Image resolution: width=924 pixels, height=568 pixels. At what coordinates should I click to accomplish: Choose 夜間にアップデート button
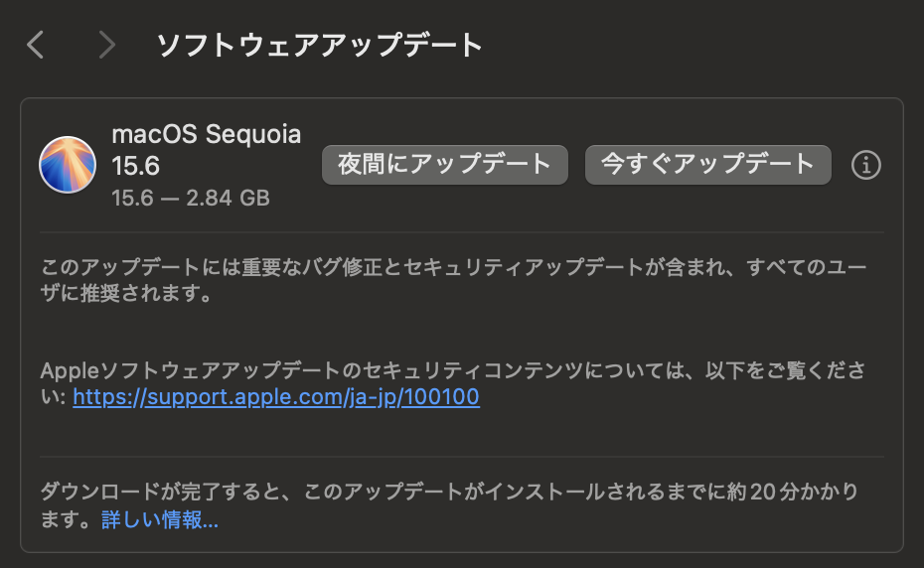pyautogui.click(x=445, y=165)
